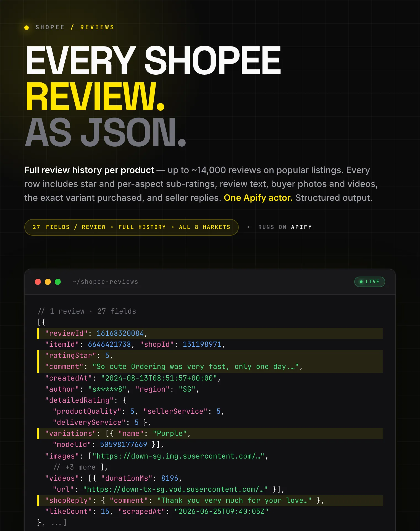Click the shopId value 131198971
The height and width of the screenshot is (531, 420).
coord(202,344)
